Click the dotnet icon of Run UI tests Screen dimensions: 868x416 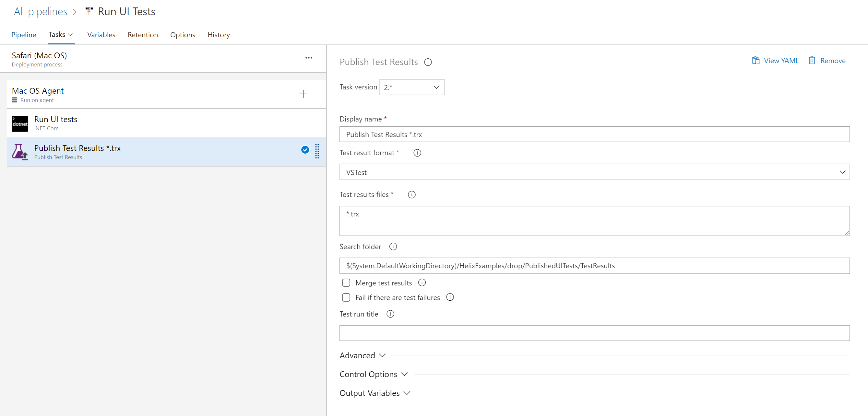20,123
